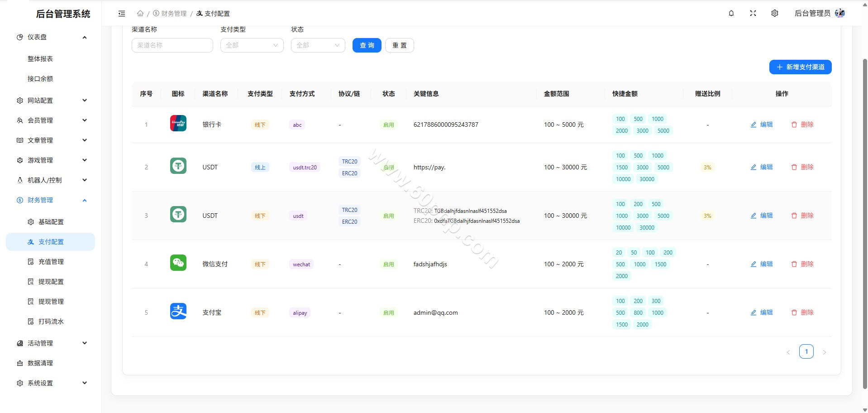
Task: Focus the 渠道名称 input field
Action: tap(172, 45)
